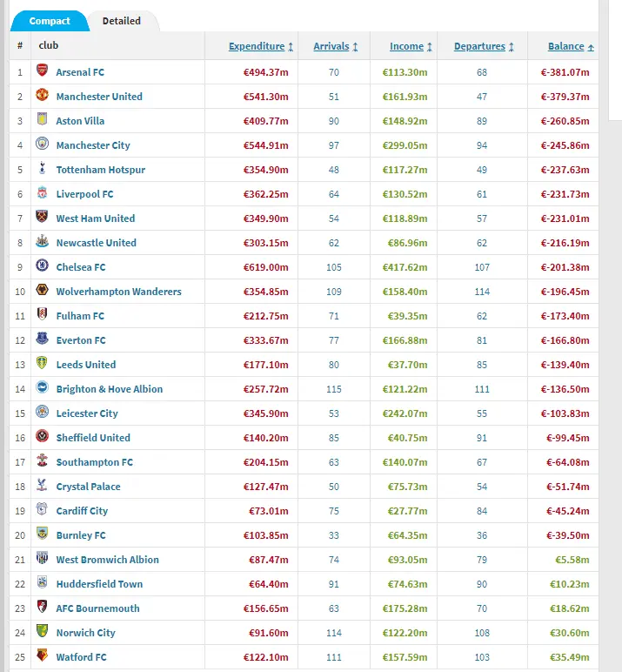
Task: Click the Tottenham Hotspur crest icon
Action: pos(42,169)
